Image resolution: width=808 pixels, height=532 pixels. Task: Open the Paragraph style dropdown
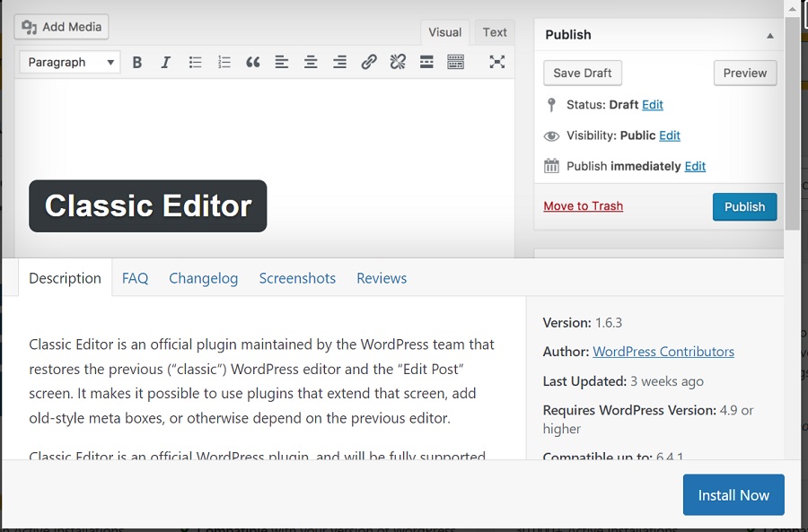(69, 62)
